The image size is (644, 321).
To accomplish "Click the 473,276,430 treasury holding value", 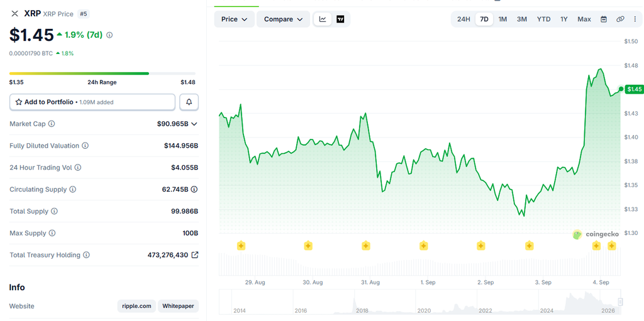I will tap(167, 255).
